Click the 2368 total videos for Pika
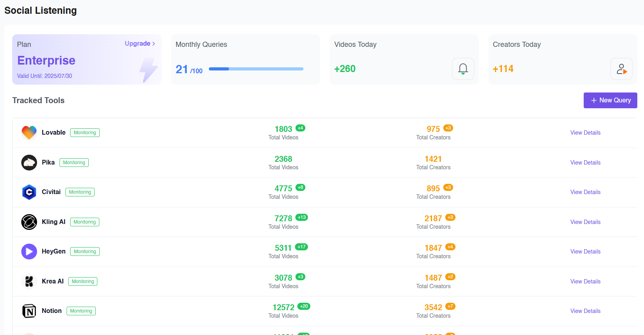Viewport: 644px width, 335px height. (283, 159)
